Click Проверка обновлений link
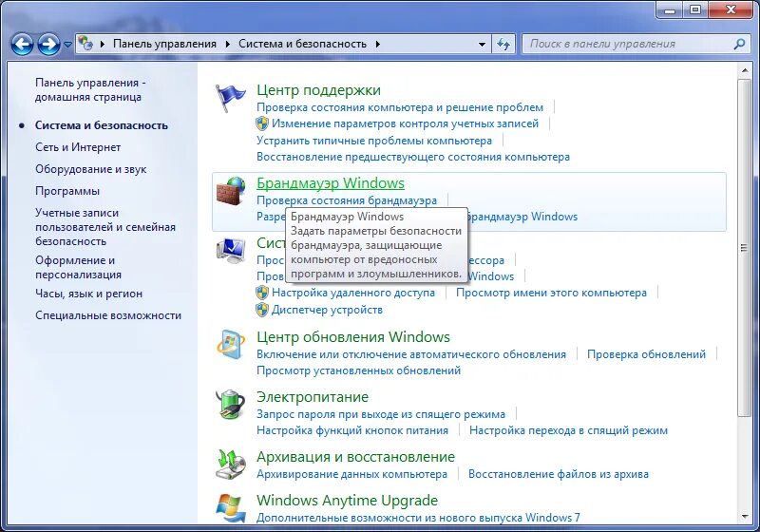Screen dimensions: 760x532 (x=646, y=354)
